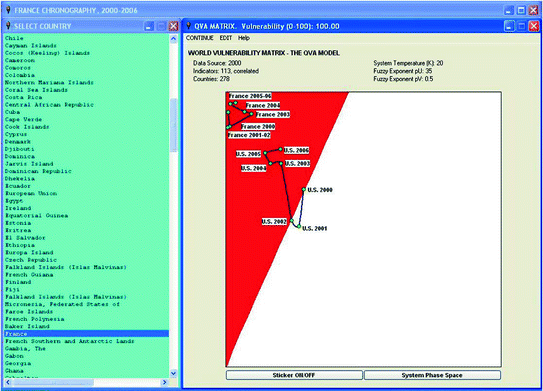Click the horizontal scrollbar right arrow
543x391 pixels.
[x=164, y=382]
